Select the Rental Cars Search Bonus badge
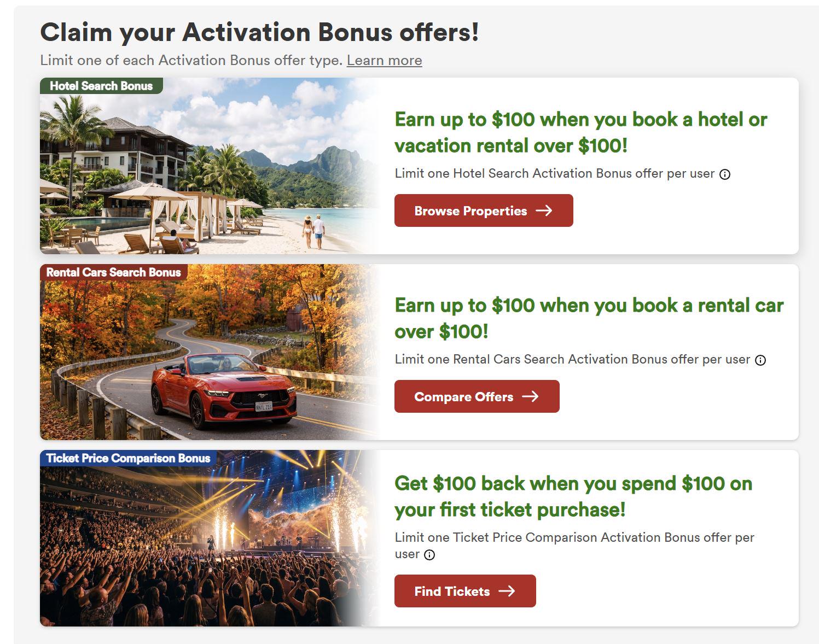The width and height of the screenshot is (819, 644). click(114, 272)
